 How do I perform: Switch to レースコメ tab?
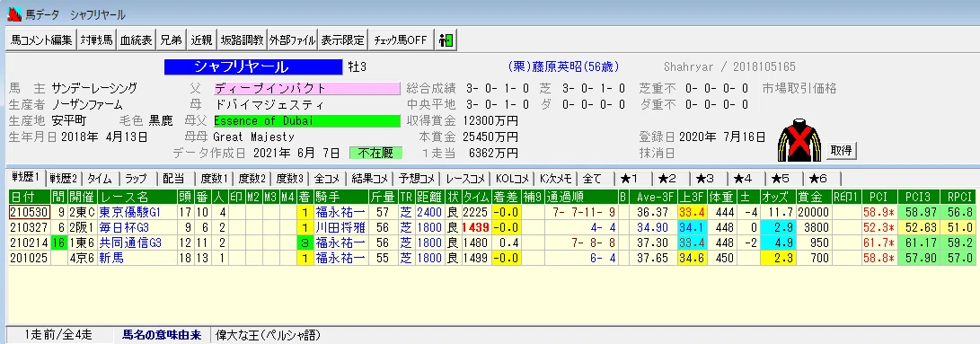coord(466,178)
